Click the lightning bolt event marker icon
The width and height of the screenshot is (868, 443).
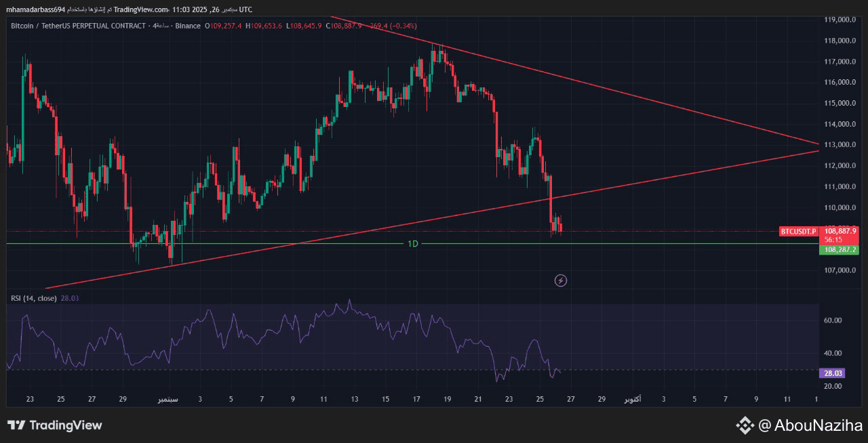pos(561,280)
